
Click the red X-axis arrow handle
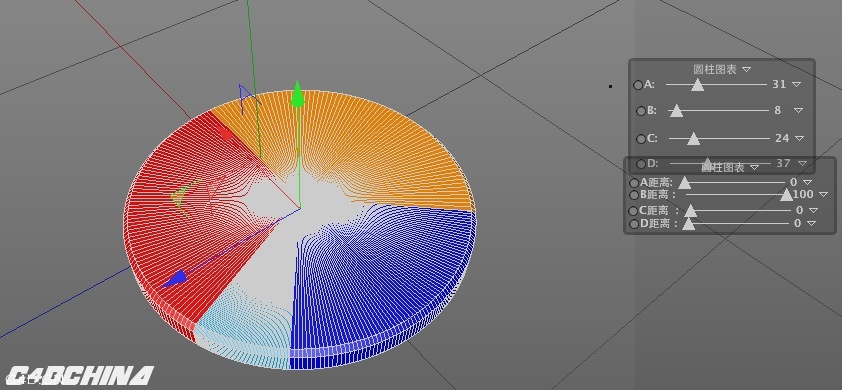(x=227, y=133)
